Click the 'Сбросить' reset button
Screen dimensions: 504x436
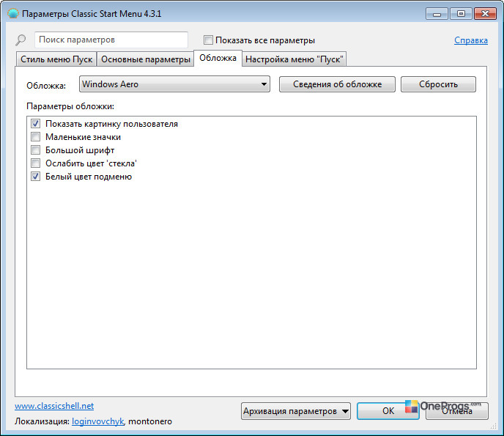(x=438, y=84)
